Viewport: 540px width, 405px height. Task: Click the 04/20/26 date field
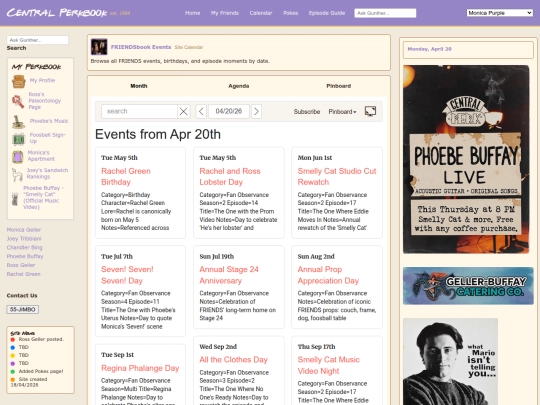point(229,111)
